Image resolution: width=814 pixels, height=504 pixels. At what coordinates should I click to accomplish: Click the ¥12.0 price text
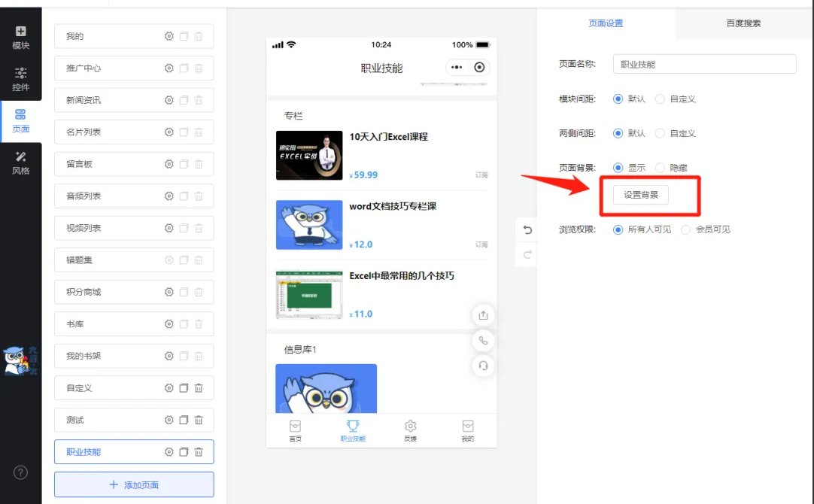click(x=361, y=244)
